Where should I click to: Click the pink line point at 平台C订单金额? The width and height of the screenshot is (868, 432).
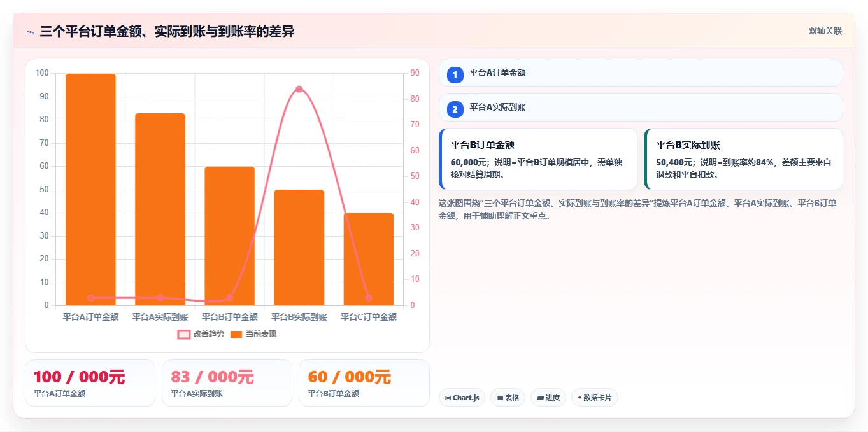click(368, 298)
